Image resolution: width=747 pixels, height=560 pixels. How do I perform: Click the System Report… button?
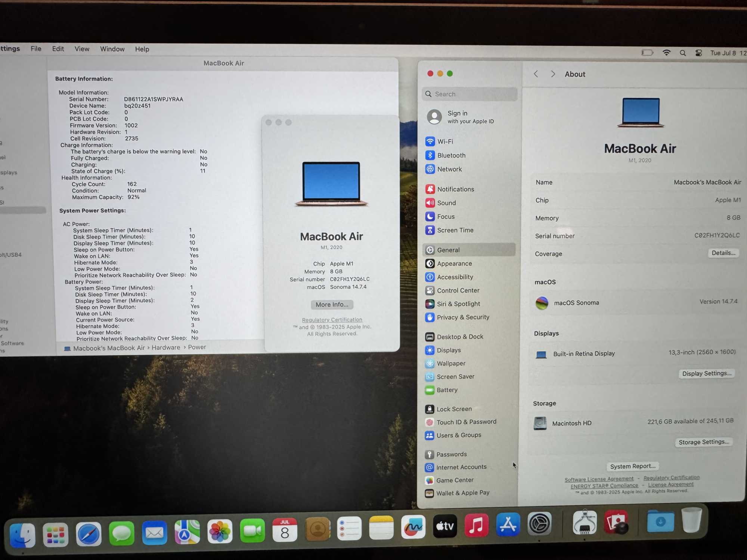pos(632,466)
